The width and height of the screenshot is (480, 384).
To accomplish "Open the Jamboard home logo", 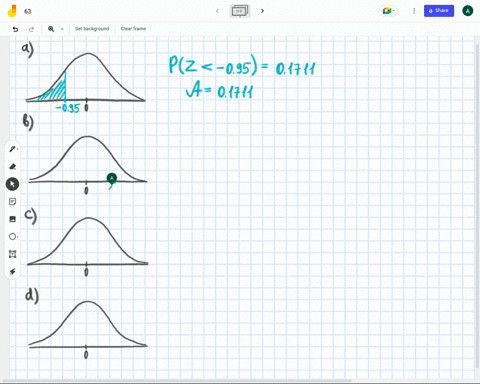I will click(12, 11).
